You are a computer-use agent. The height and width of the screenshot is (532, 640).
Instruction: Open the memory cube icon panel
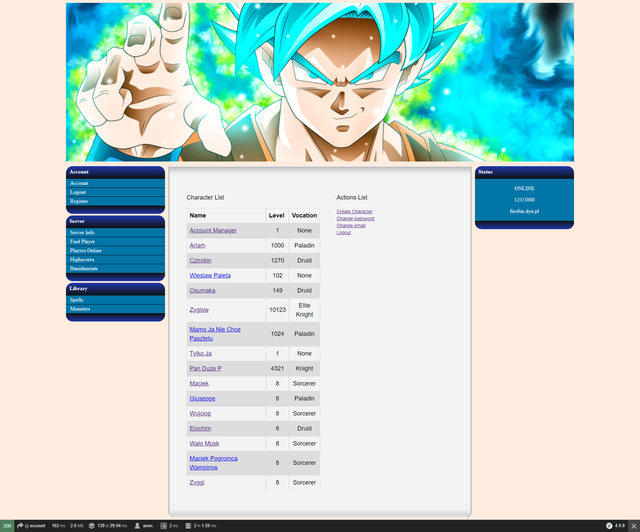pos(92,526)
